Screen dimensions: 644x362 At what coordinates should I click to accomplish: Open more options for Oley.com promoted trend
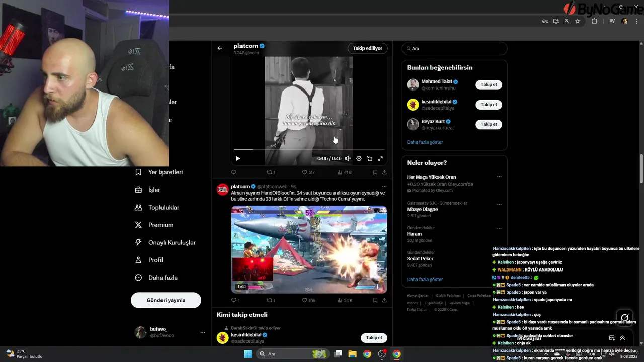pyautogui.click(x=499, y=177)
